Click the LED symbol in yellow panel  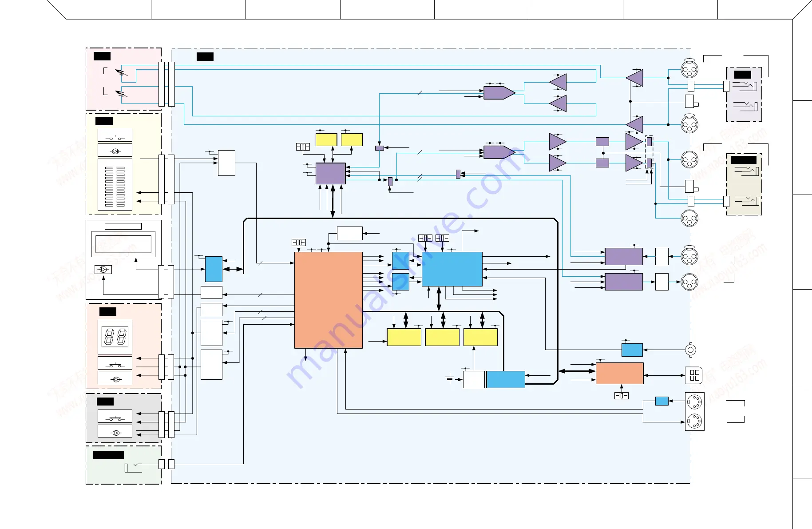(x=115, y=151)
